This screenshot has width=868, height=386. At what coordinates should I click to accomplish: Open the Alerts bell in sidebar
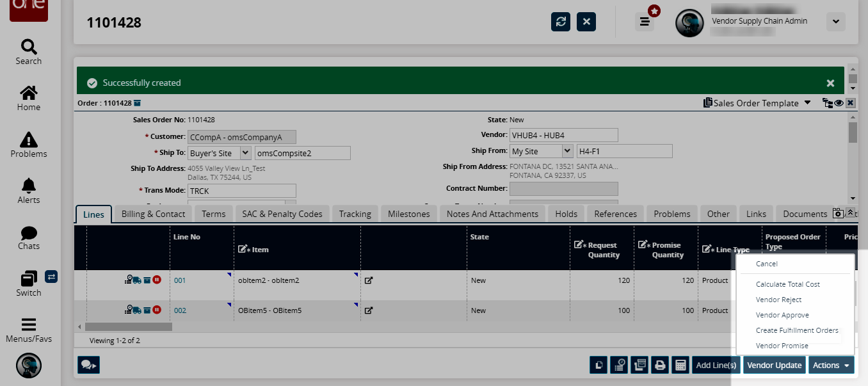coord(29,191)
